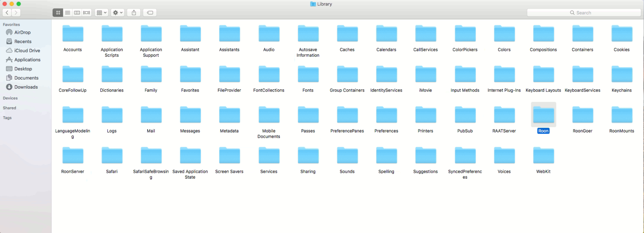Select the iMovie folder
Screen dimensions: 644x233
tap(426, 74)
